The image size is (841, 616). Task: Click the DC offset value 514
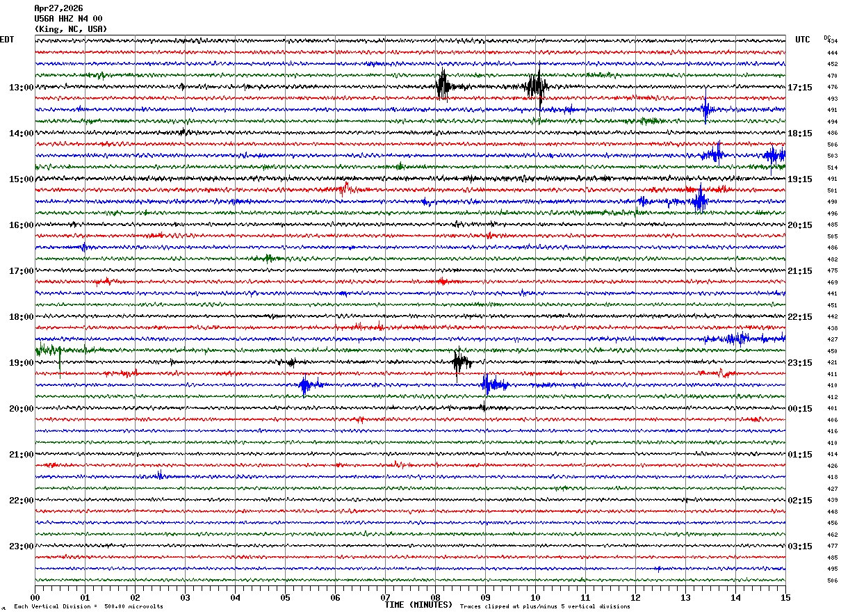click(x=832, y=168)
